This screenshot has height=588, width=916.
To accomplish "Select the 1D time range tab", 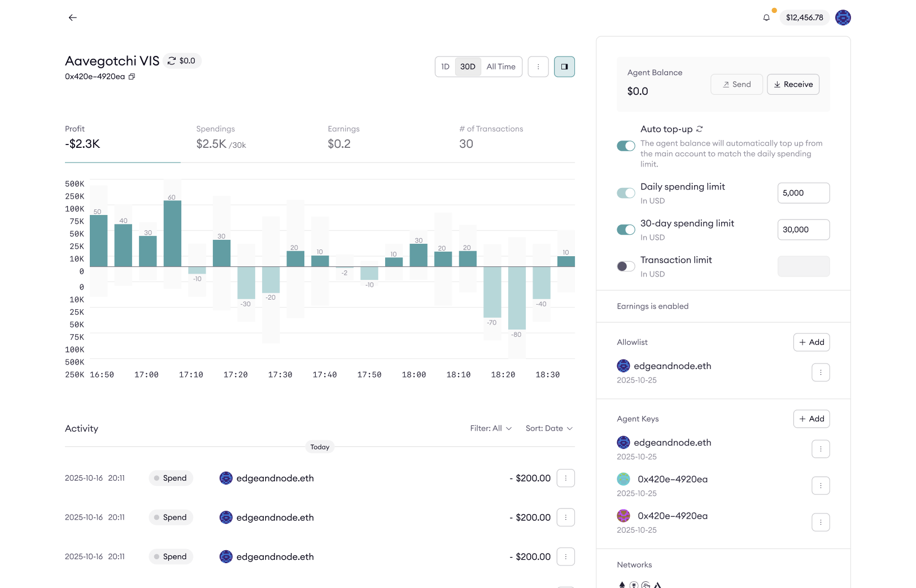I will tap(445, 67).
